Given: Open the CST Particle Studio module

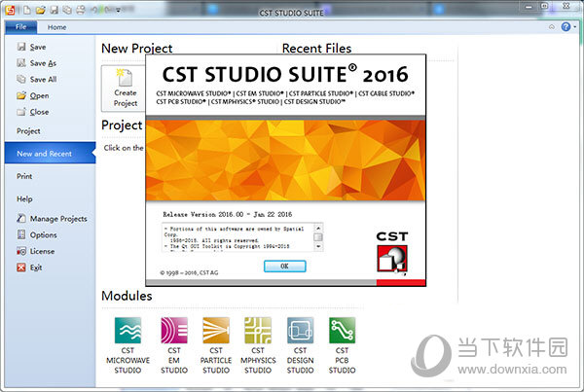Looking at the screenshot, I should point(216,345).
